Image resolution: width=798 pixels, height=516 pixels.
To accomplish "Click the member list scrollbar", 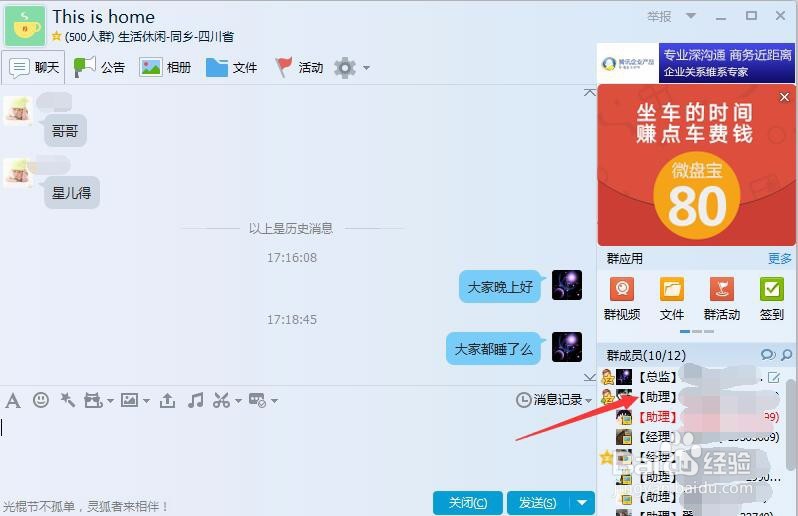I will coord(790,425).
